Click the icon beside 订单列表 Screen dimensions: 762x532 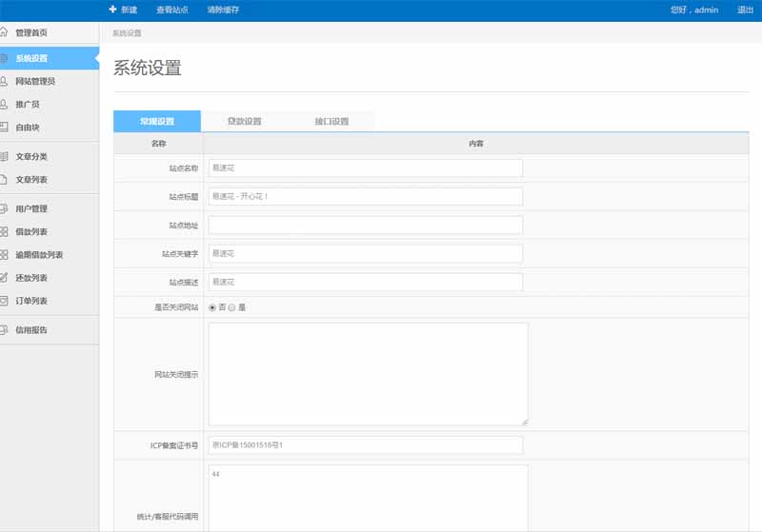click(5, 301)
